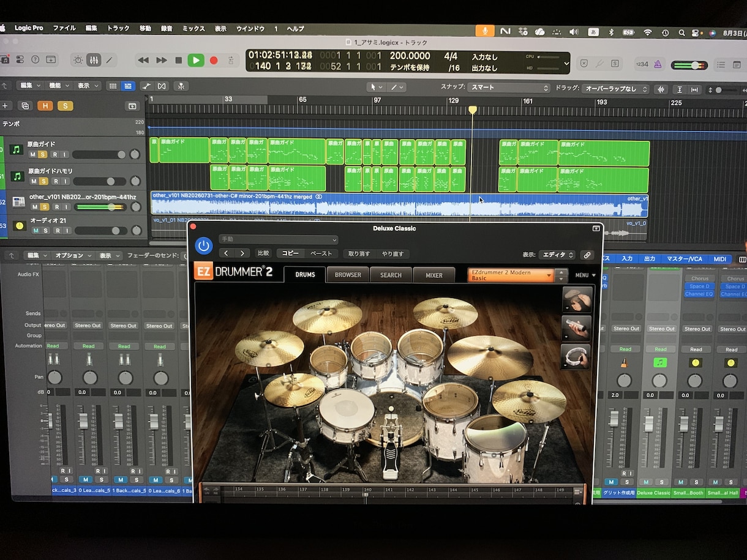The image size is (747, 560).
Task: Switch to the EZdrummer BROWSER tab
Action: [348, 275]
